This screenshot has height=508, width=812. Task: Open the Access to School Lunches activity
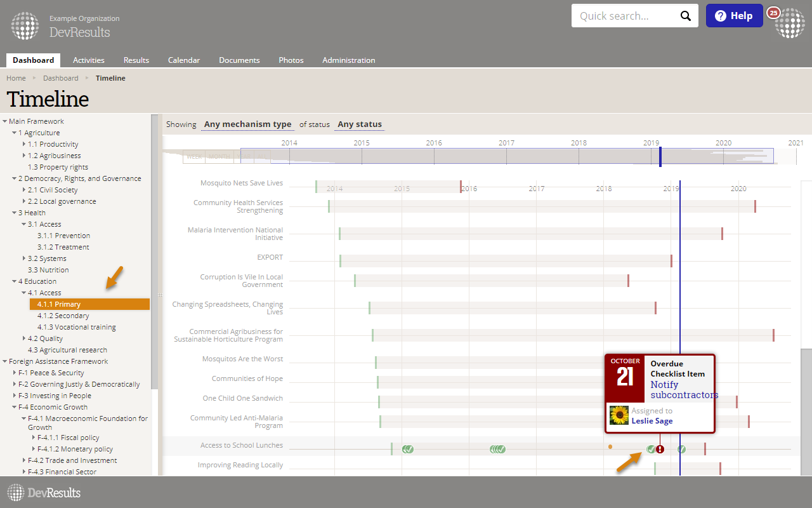tap(242, 445)
